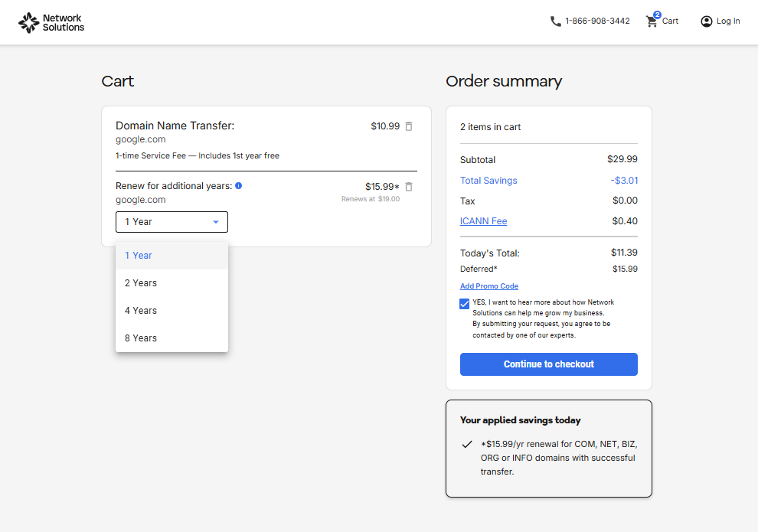This screenshot has width=758, height=532.
Task: Open the ICANN Fee link
Action: click(483, 220)
